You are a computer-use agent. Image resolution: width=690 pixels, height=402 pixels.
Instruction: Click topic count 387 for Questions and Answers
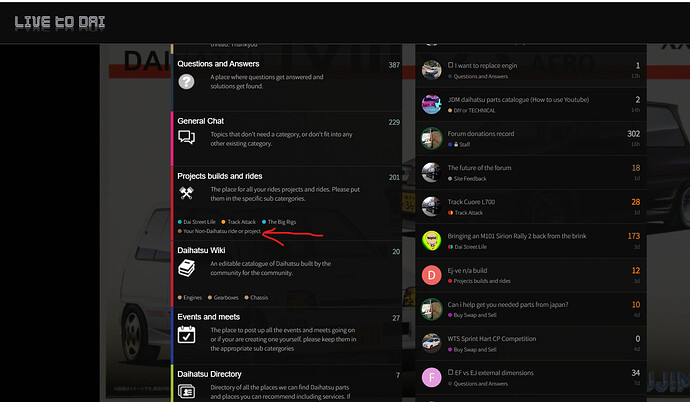394,65
